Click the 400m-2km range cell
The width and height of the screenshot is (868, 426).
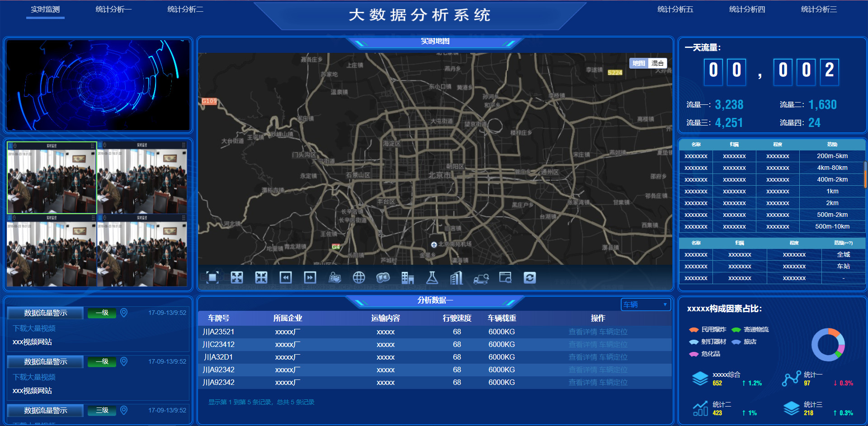click(x=832, y=179)
